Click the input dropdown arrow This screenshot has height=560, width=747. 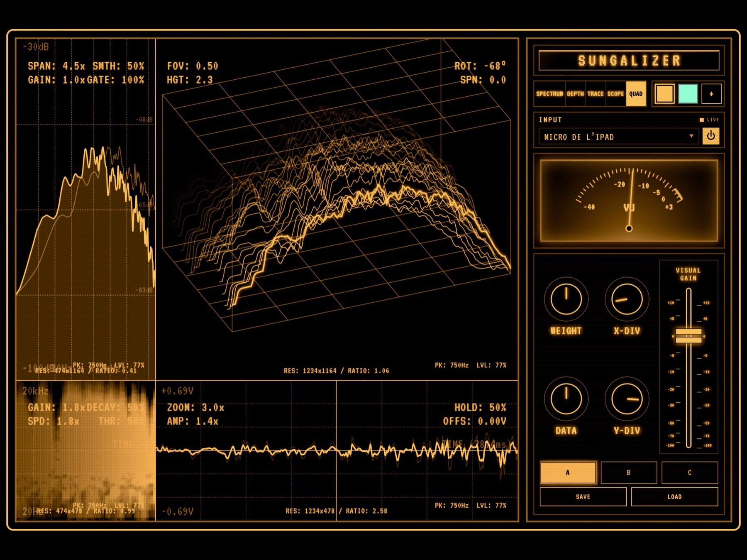pyautogui.click(x=691, y=136)
